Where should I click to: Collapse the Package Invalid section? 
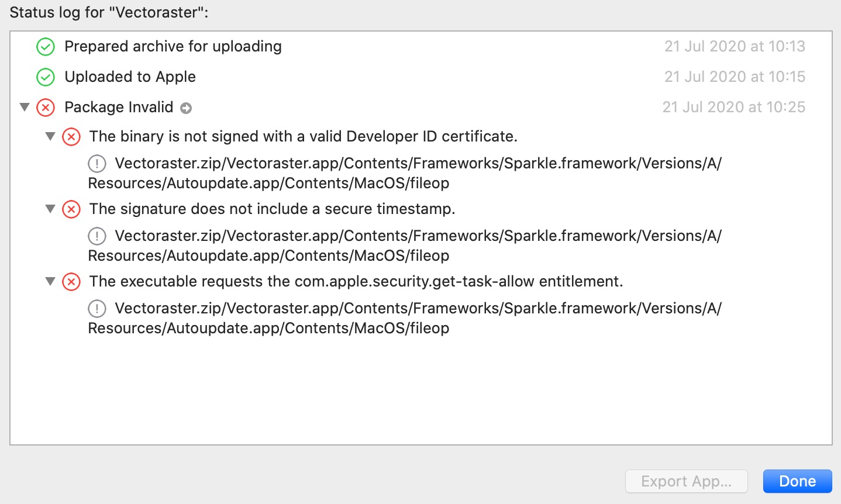click(25, 108)
